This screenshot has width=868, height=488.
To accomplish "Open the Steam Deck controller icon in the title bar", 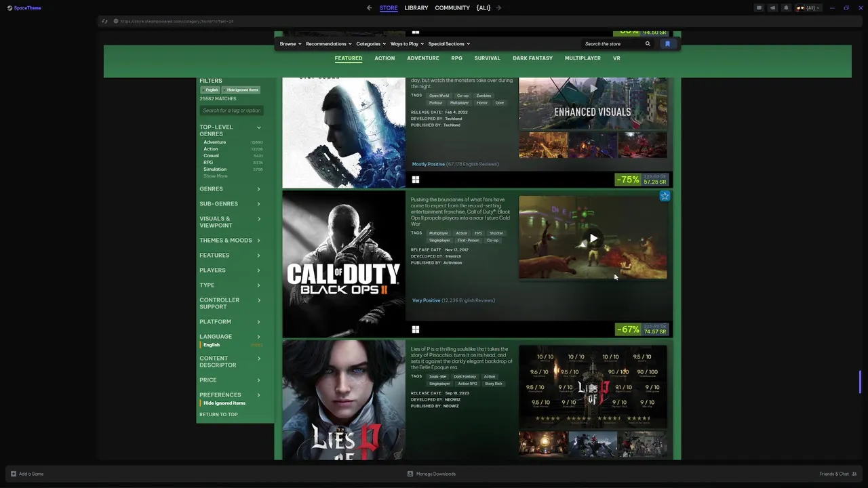I will pyautogui.click(x=759, y=8).
